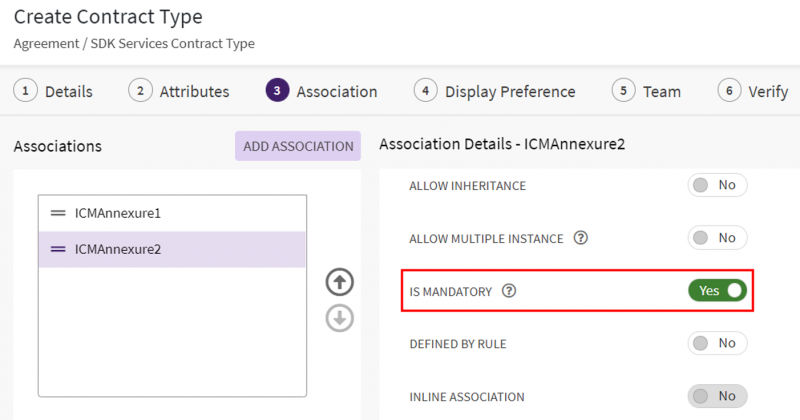Switch on Defined By Rule toggle
The height and width of the screenshot is (420, 800).
[x=717, y=343]
